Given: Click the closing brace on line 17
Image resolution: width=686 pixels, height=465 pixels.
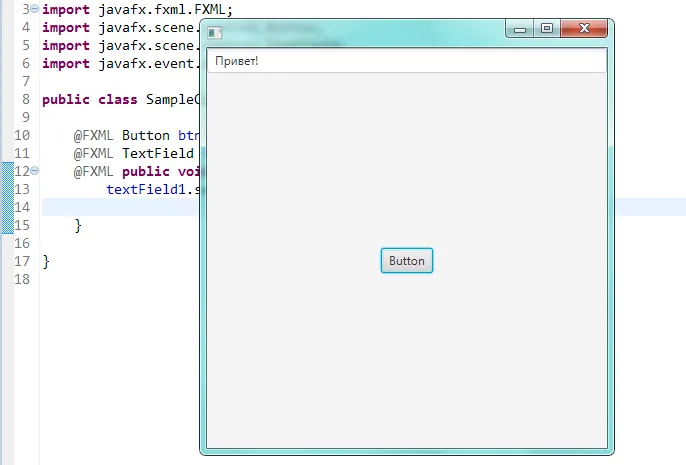Looking at the screenshot, I should 46,261.
